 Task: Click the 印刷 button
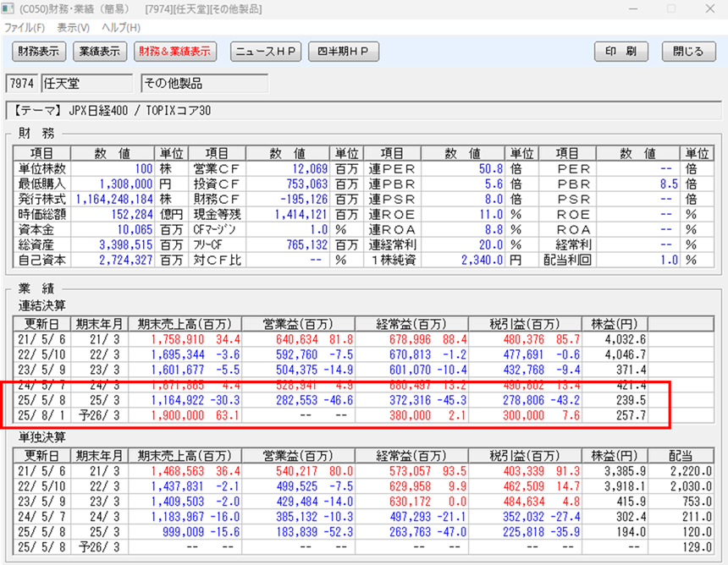pyautogui.click(x=621, y=51)
